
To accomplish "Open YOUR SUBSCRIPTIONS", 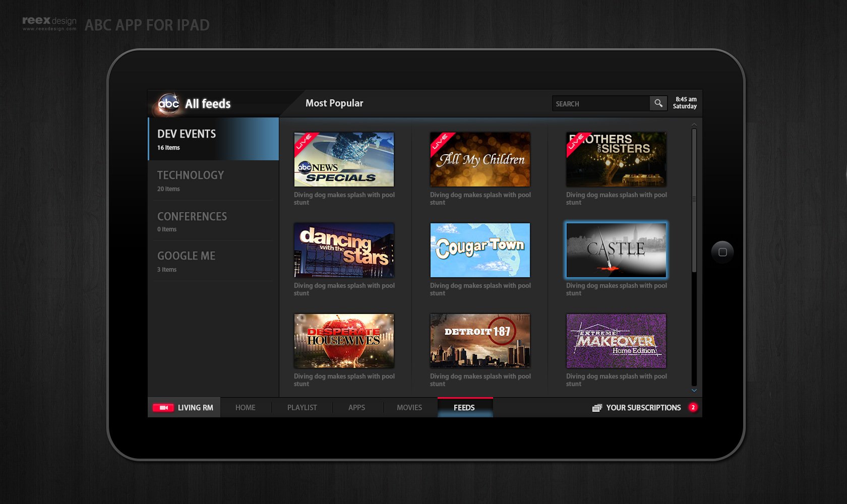I will 644,408.
